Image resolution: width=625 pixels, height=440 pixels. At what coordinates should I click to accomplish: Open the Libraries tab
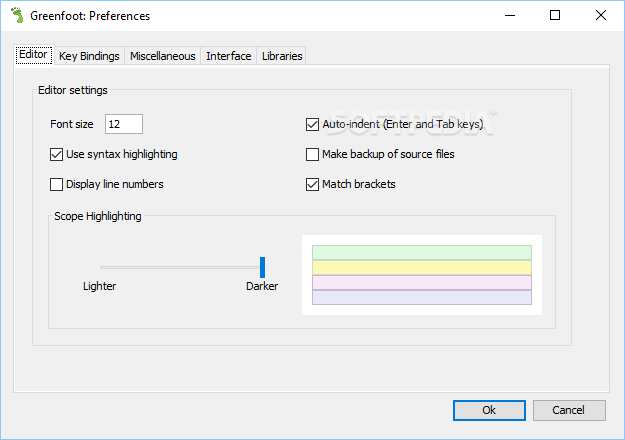[x=282, y=56]
